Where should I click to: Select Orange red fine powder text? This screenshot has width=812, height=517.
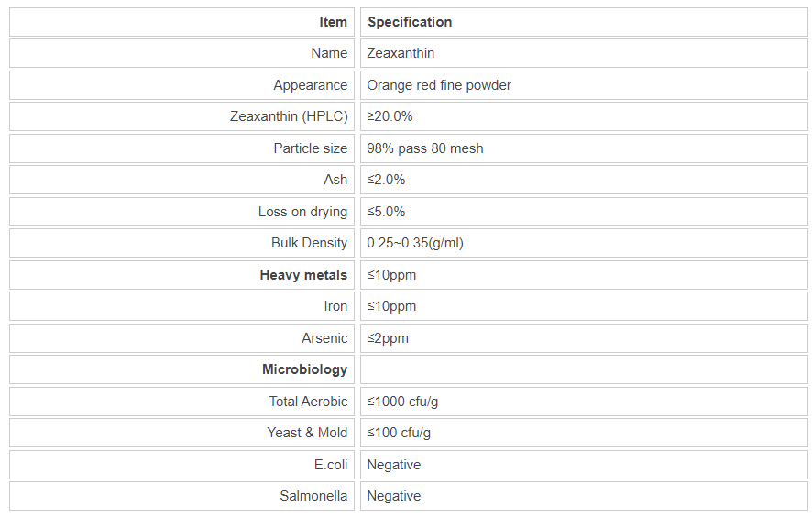point(439,85)
